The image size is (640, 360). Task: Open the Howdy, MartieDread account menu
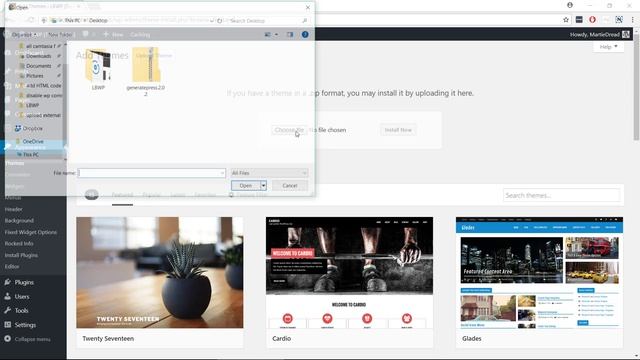(595, 35)
